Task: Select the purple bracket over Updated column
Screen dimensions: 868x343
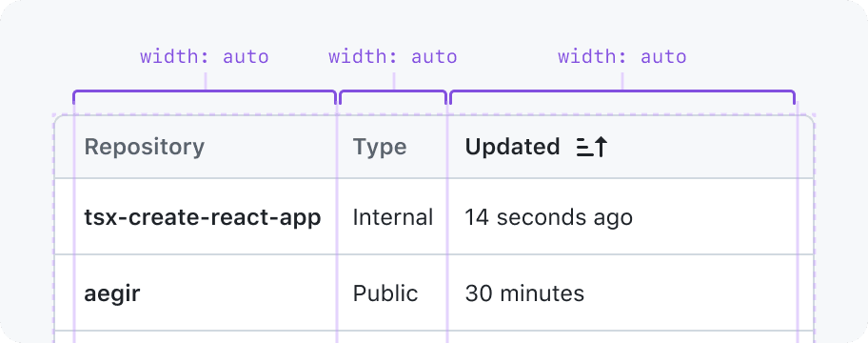Action: click(x=622, y=96)
